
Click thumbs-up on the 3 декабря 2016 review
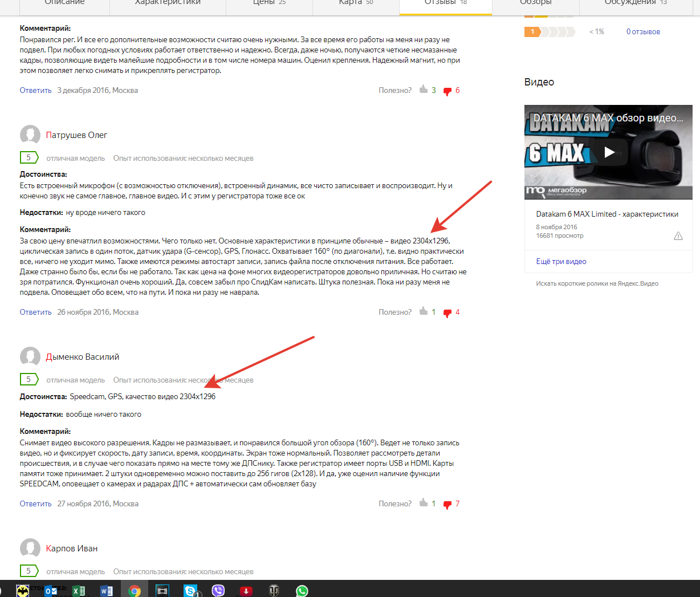424,90
